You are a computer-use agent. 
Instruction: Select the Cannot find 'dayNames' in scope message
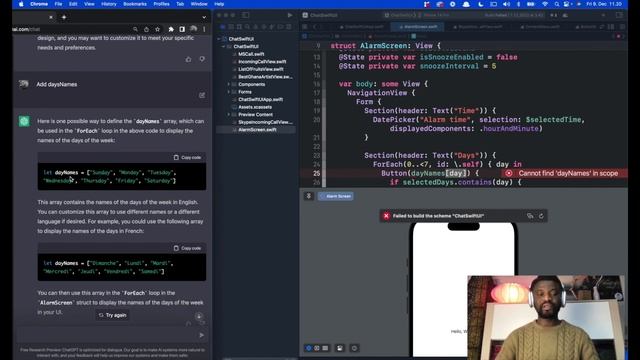point(568,173)
